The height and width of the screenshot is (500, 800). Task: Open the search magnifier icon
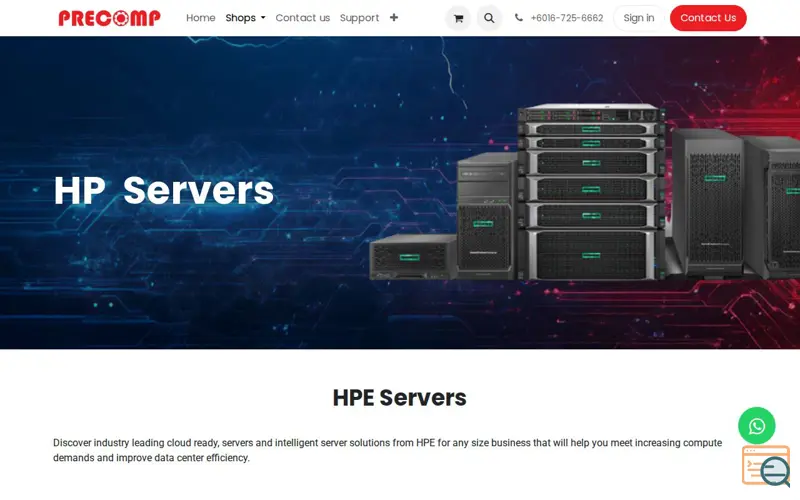tap(489, 18)
